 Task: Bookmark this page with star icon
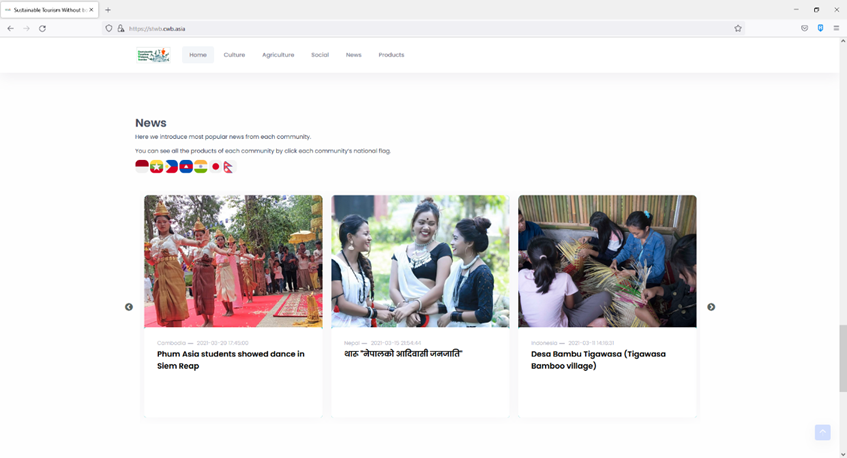(738, 29)
